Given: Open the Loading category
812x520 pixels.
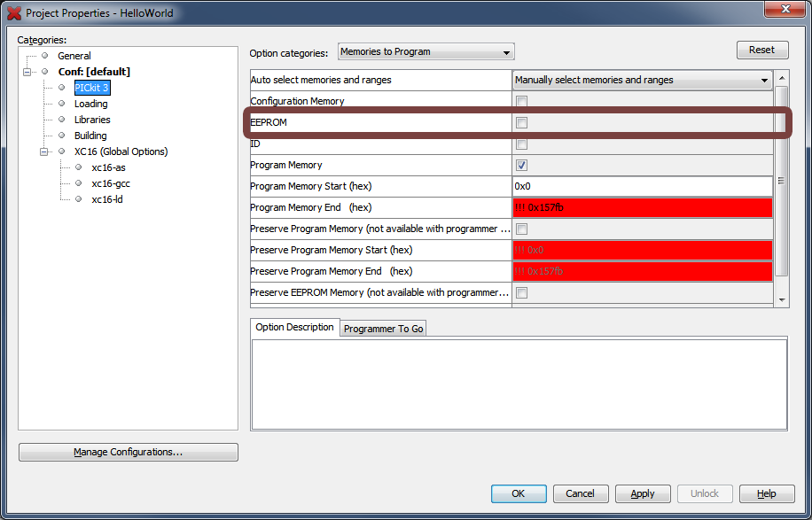Looking at the screenshot, I should 90,104.
